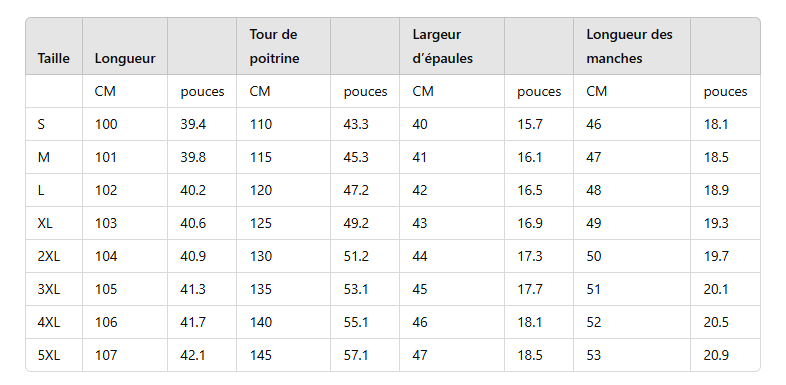Viewport: 786px width, 385px height.
Task: Select the XL size row label
Action: pos(45,223)
